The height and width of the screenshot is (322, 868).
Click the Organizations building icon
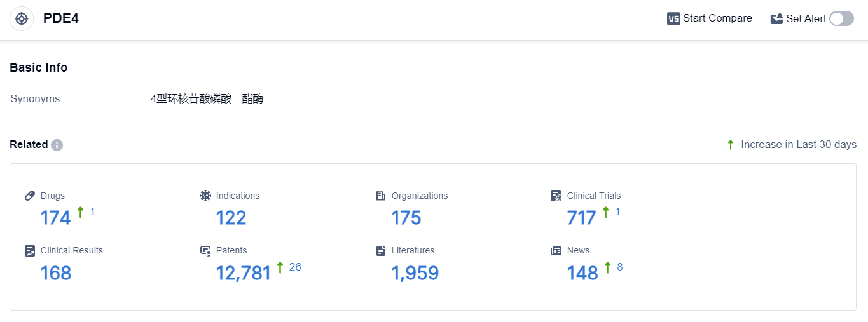tap(381, 196)
